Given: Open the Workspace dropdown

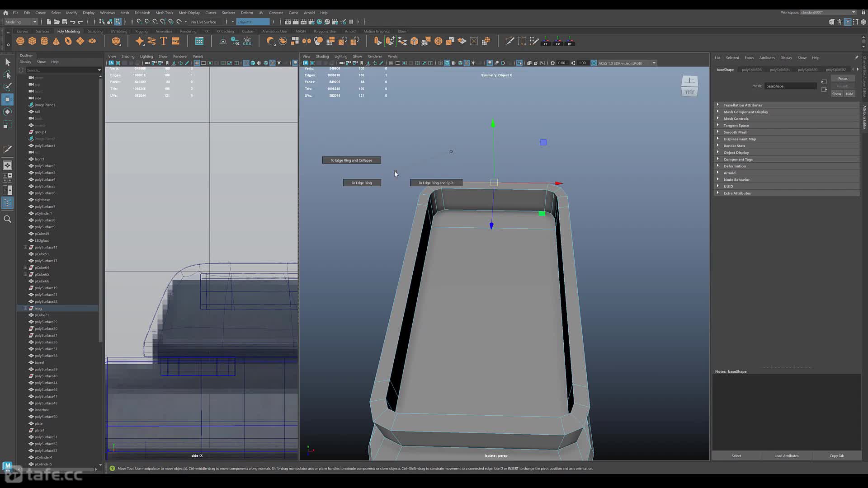Looking at the screenshot, I should (x=828, y=12).
